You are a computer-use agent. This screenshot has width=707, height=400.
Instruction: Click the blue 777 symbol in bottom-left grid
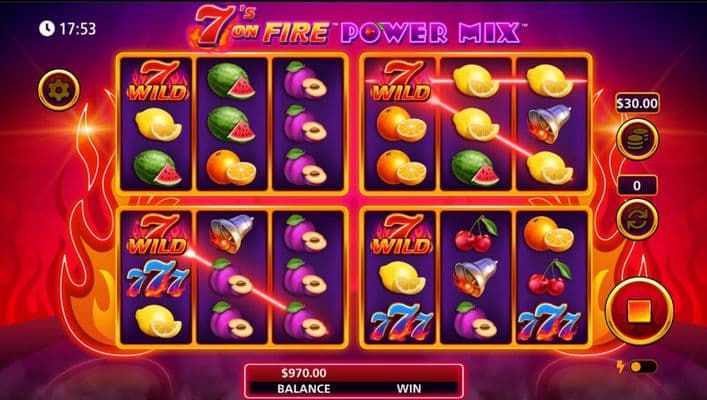click(156, 280)
